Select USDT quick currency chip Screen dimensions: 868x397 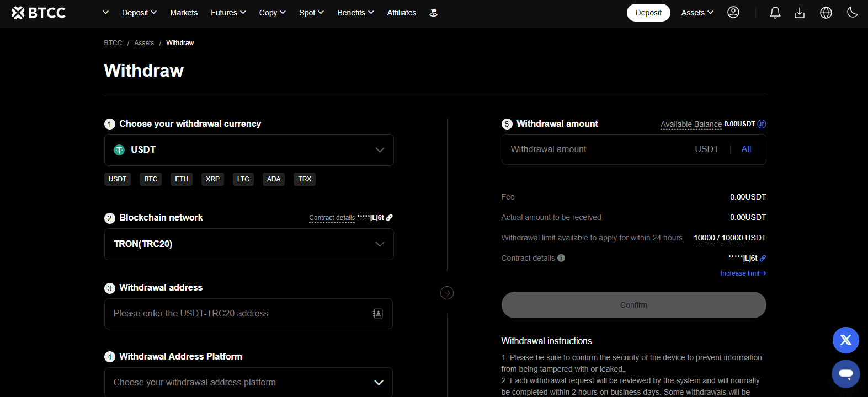(x=118, y=179)
